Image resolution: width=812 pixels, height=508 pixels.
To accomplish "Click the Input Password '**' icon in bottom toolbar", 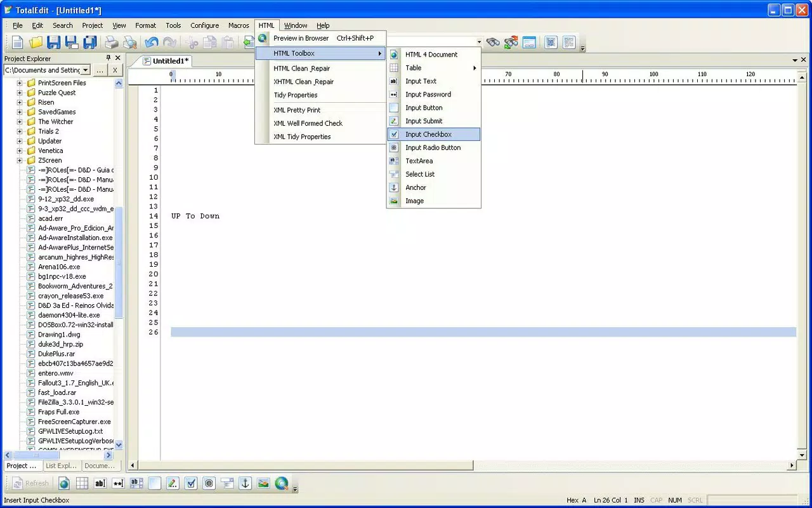I will tap(118, 483).
